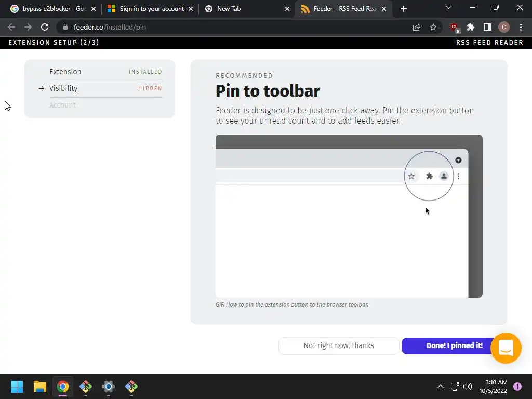532x399 pixels.
Task: Close the Feeder tab
Action: [384, 9]
